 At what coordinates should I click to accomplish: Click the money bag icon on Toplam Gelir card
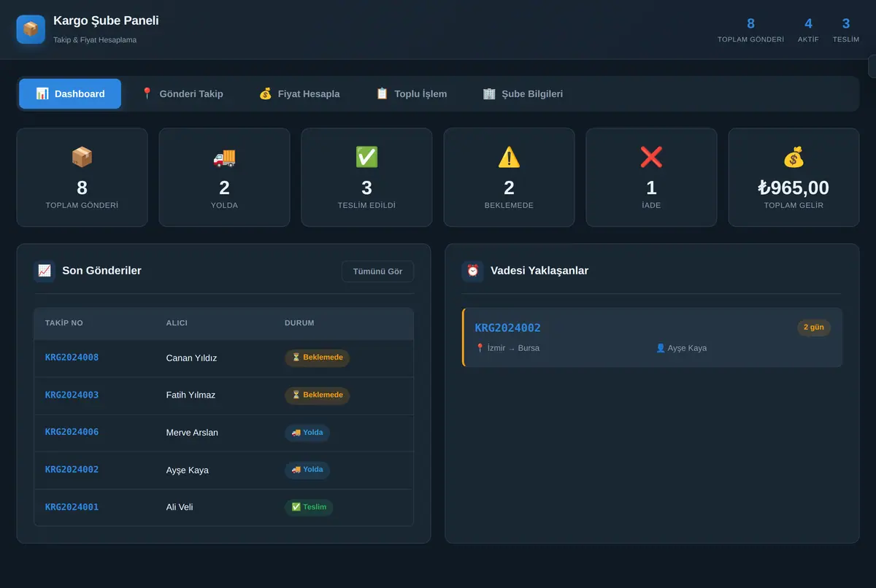(794, 157)
